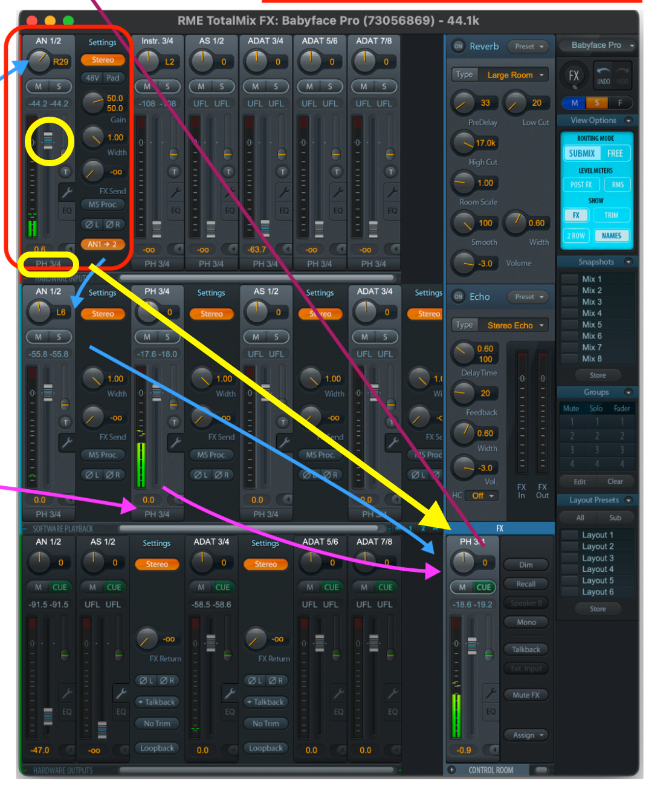Collapse the Snapshots section

pos(628,262)
